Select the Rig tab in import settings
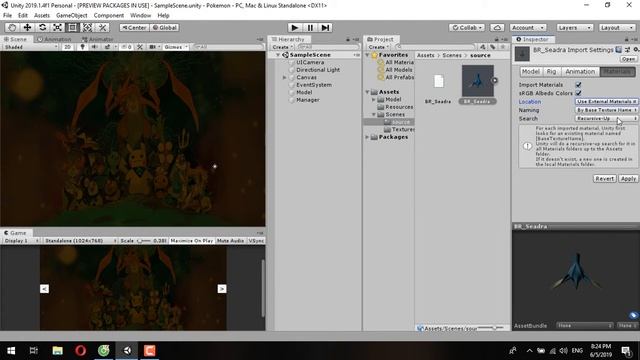 click(x=551, y=71)
